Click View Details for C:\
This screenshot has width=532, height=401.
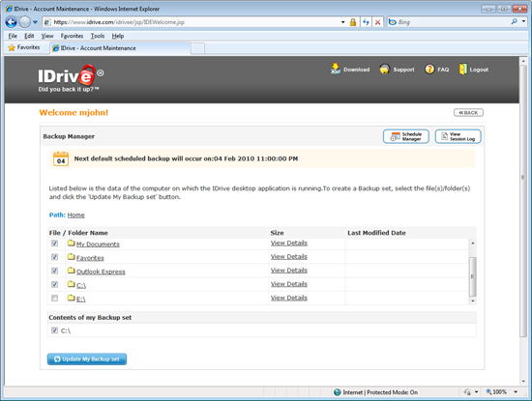(289, 284)
